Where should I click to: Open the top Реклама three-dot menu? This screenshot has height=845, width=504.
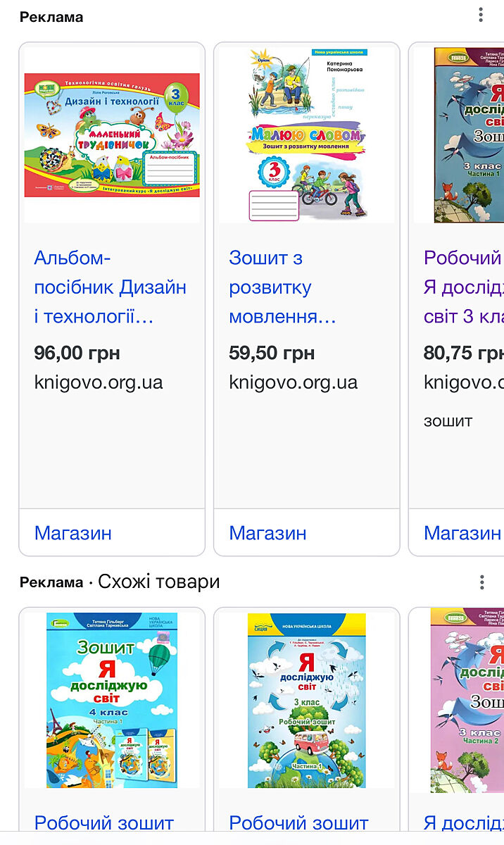coord(481,15)
